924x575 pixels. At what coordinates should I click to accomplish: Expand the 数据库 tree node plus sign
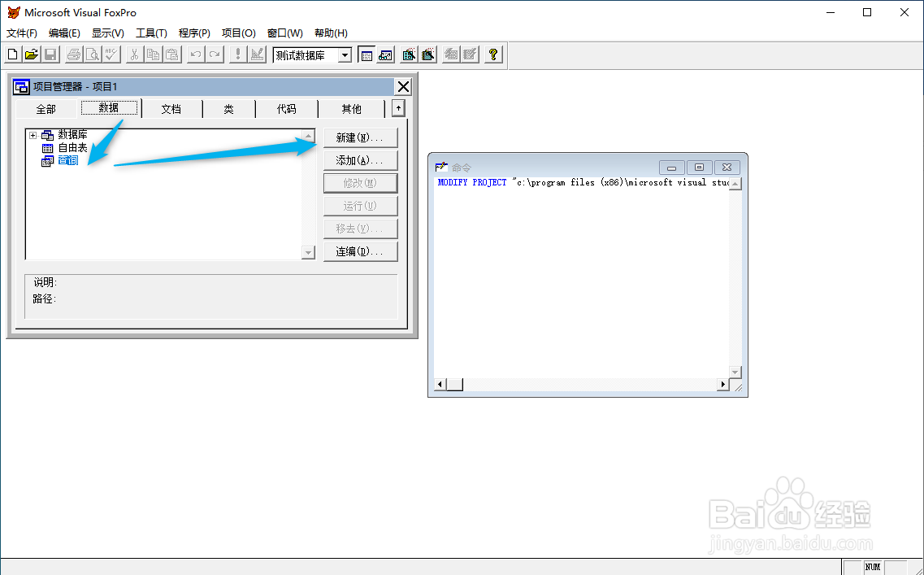point(33,136)
